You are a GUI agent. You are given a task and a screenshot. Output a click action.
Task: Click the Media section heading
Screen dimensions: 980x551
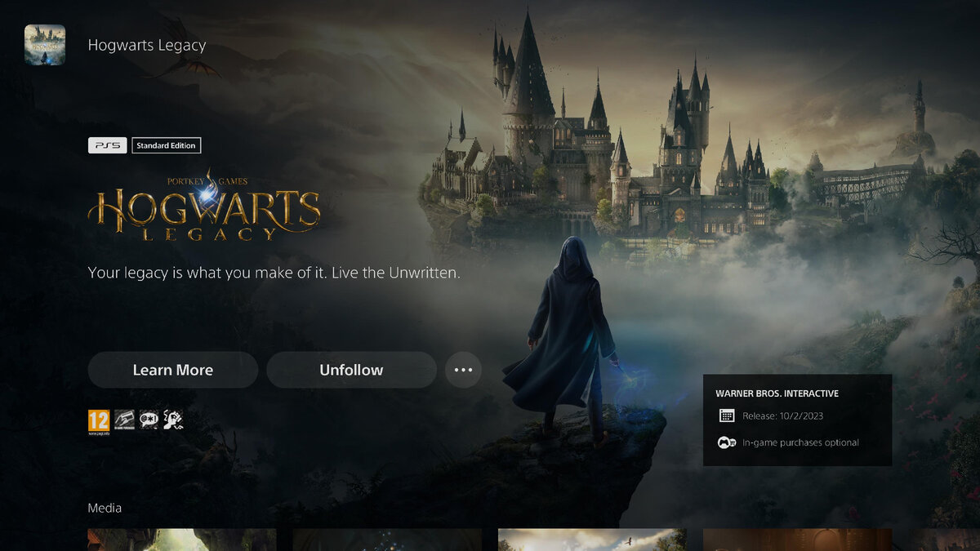coord(105,508)
